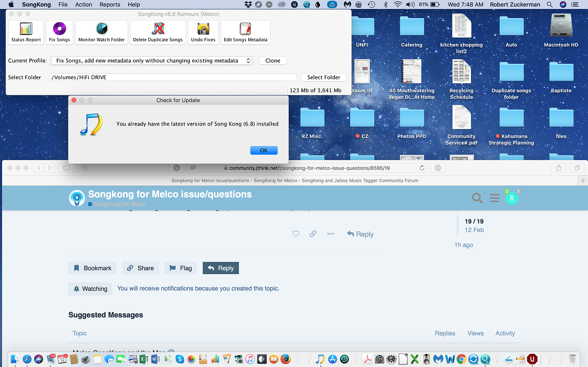The image size is (588, 367).
Task: Start the Delete Duplicate Songs tool
Action: [x=158, y=32]
